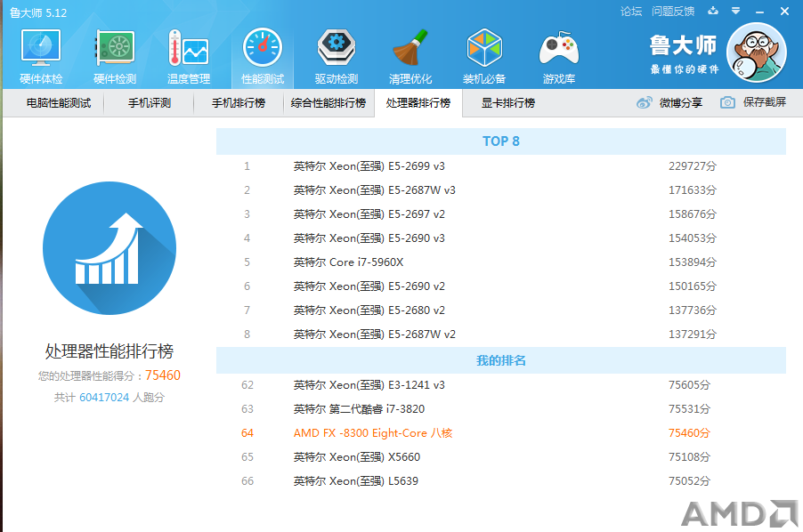The image size is (803, 532).
Task: Switch to 综合性能排行榜 tab
Action: [328, 103]
